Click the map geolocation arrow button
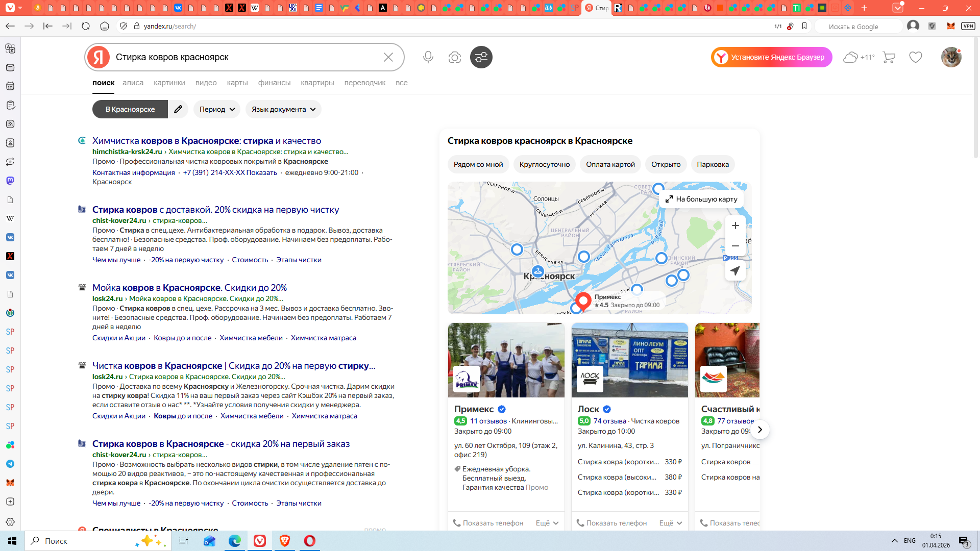 coord(735,271)
